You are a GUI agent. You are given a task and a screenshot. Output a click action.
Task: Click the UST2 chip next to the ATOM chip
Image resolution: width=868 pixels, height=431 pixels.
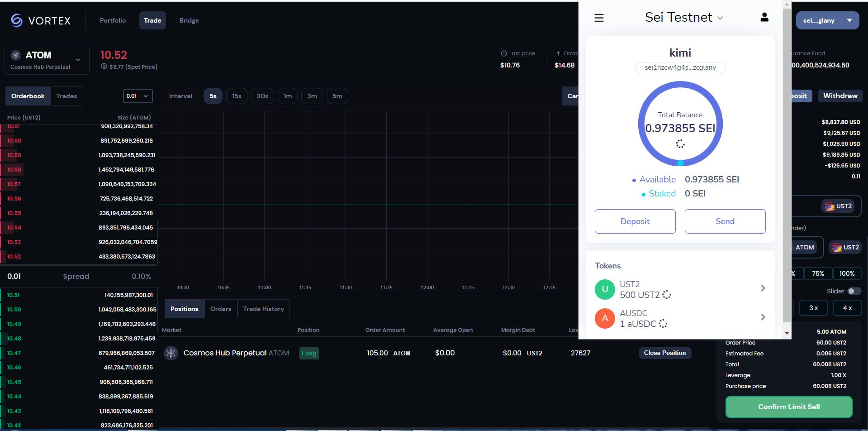845,247
